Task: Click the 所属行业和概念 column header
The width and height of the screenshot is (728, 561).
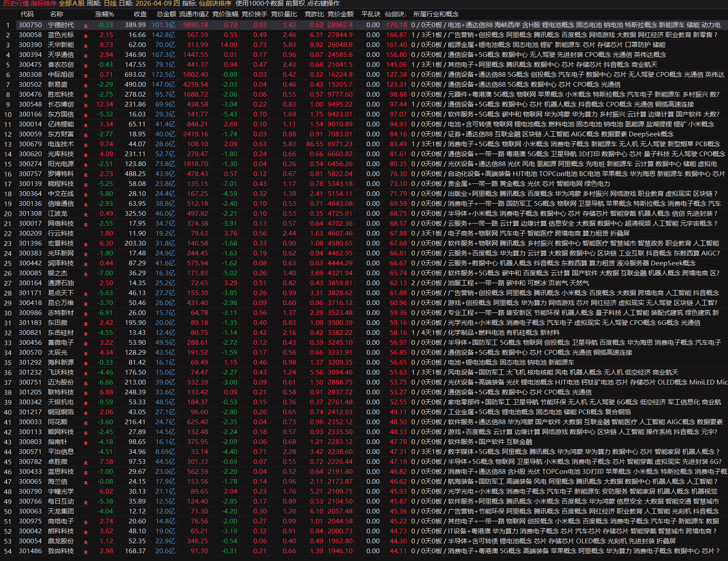Action: point(436,14)
